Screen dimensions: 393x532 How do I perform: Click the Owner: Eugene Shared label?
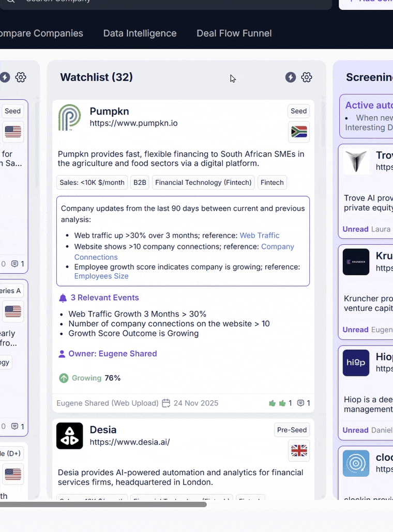tap(113, 353)
